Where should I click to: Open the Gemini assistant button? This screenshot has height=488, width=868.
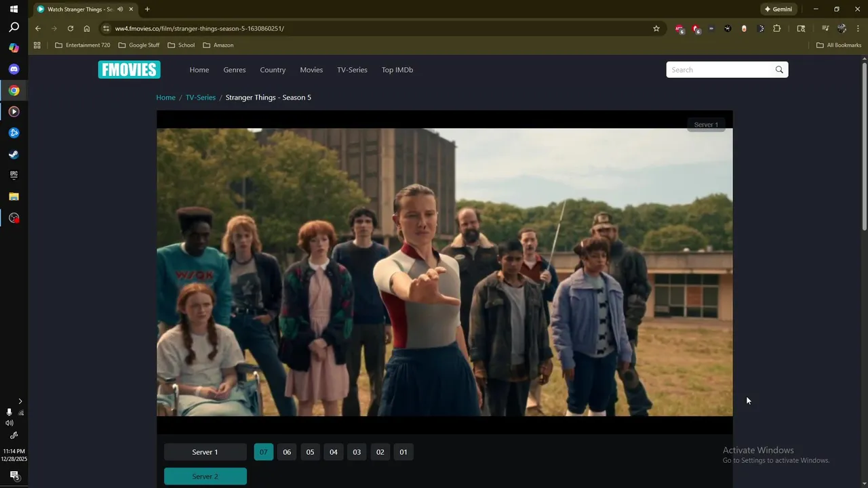tap(778, 9)
